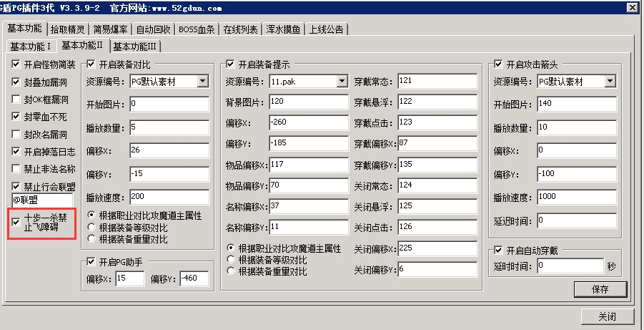Click 名称偏移Y field showing 11
The image size is (644, 330).
[x=309, y=227]
